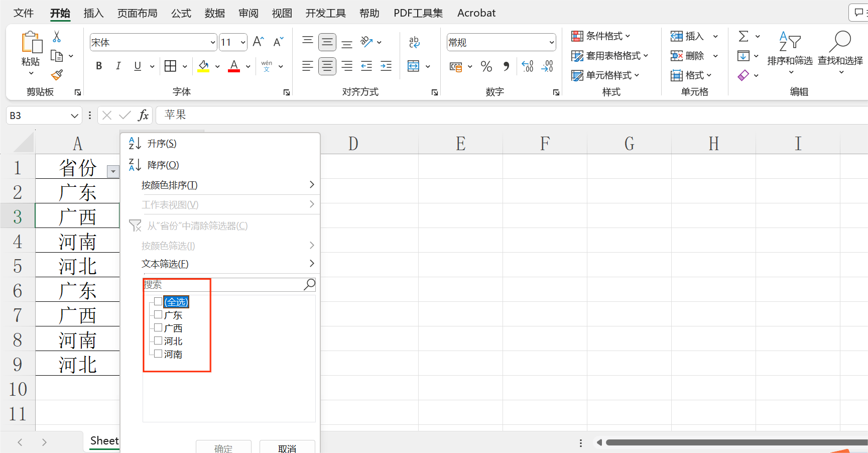Check the 全选 checkbox
Image resolution: width=868 pixels, height=453 pixels.
158,301
